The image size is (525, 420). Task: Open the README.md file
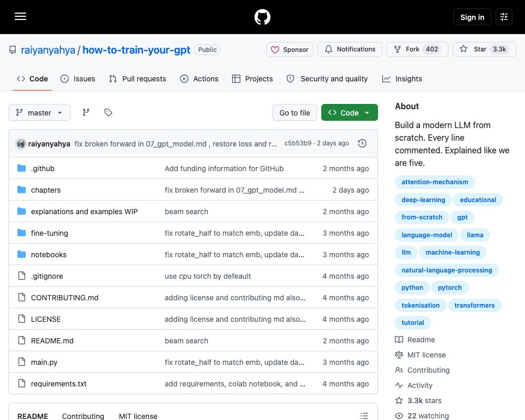pos(52,341)
